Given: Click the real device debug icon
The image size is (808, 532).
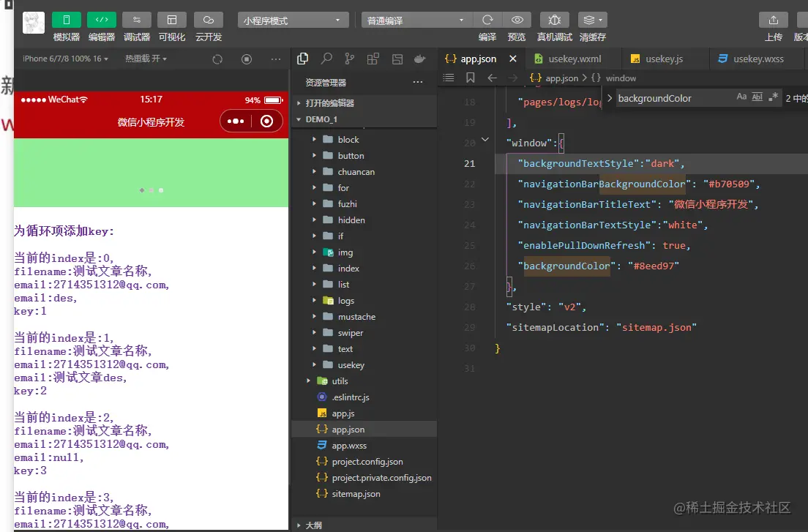Looking at the screenshot, I should 555,20.
